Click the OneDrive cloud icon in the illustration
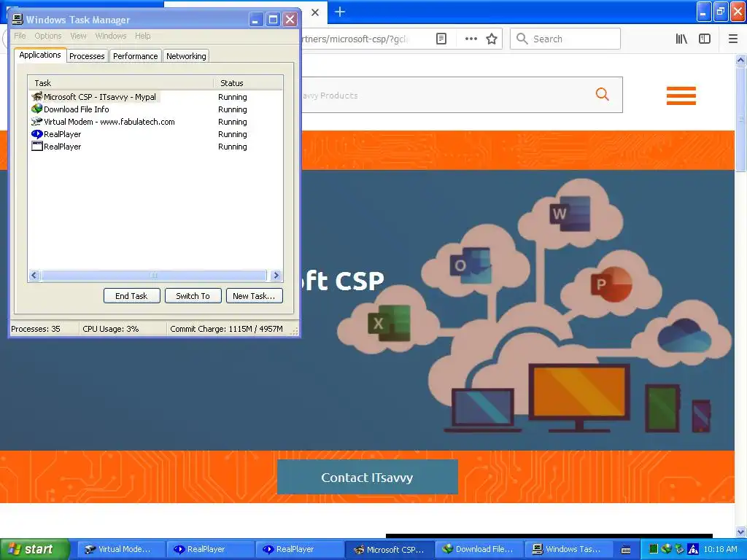This screenshot has height=560, width=747. click(684, 335)
